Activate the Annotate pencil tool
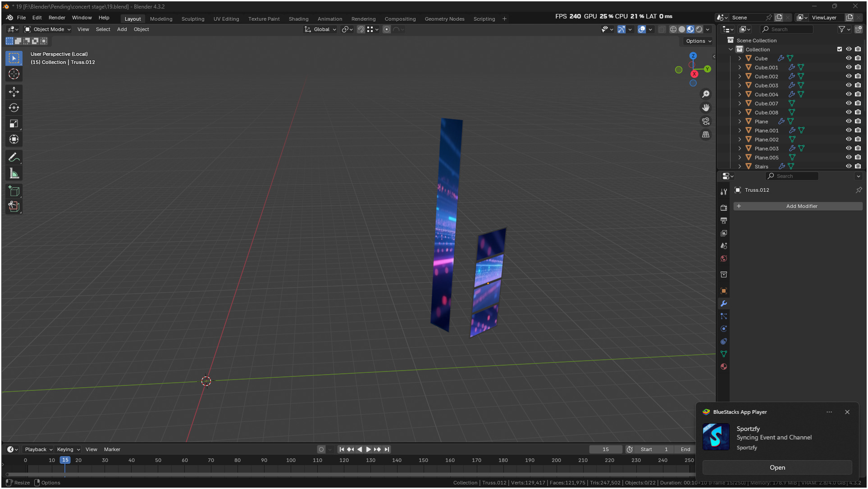 14,158
